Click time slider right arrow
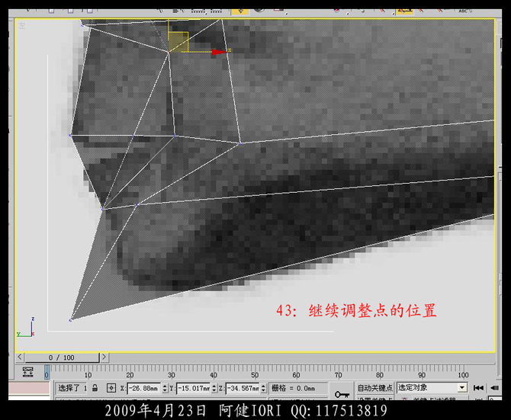The width and height of the screenshot is (511, 420). [x=104, y=357]
